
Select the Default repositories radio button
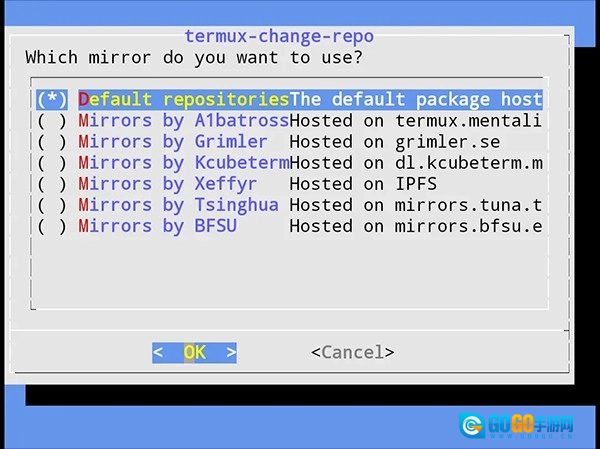[51, 100]
